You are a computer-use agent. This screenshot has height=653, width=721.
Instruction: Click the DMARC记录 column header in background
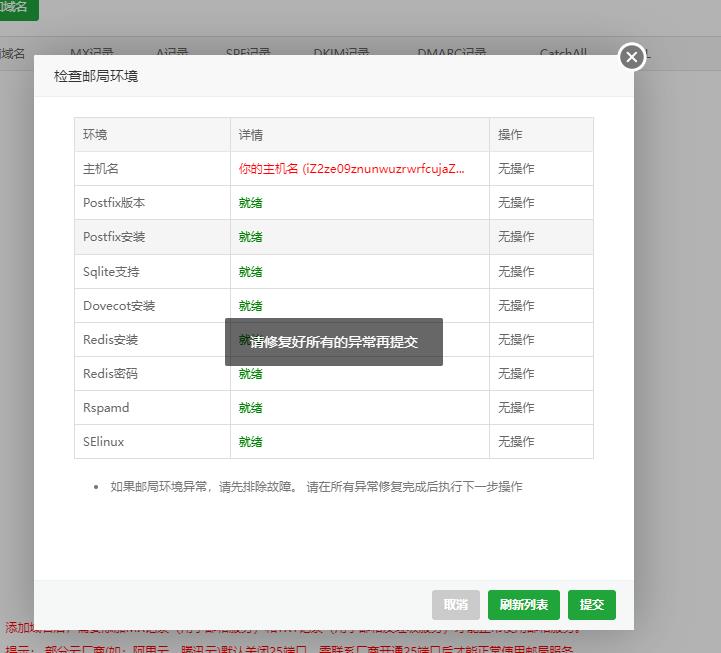[452, 52]
